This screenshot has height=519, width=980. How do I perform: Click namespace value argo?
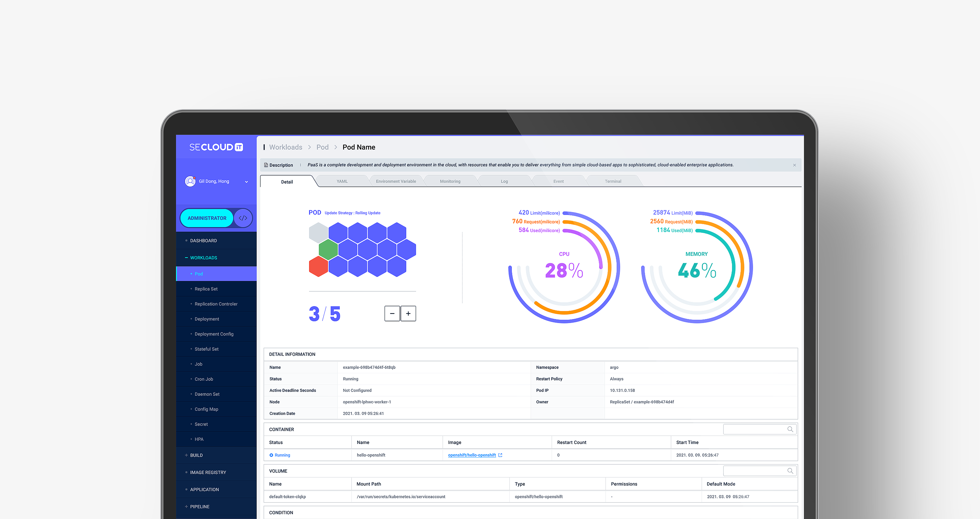coord(614,368)
